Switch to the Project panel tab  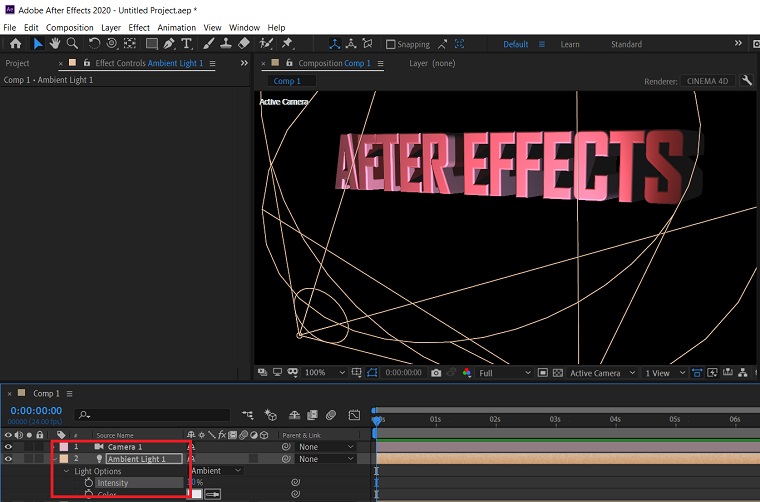click(x=18, y=63)
